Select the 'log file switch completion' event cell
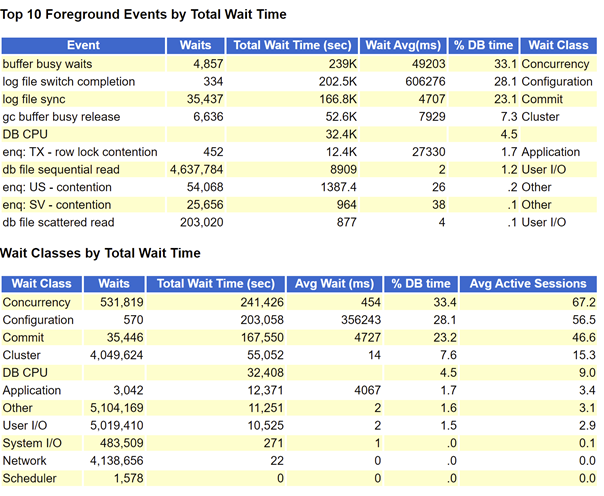 click(83, 82)
